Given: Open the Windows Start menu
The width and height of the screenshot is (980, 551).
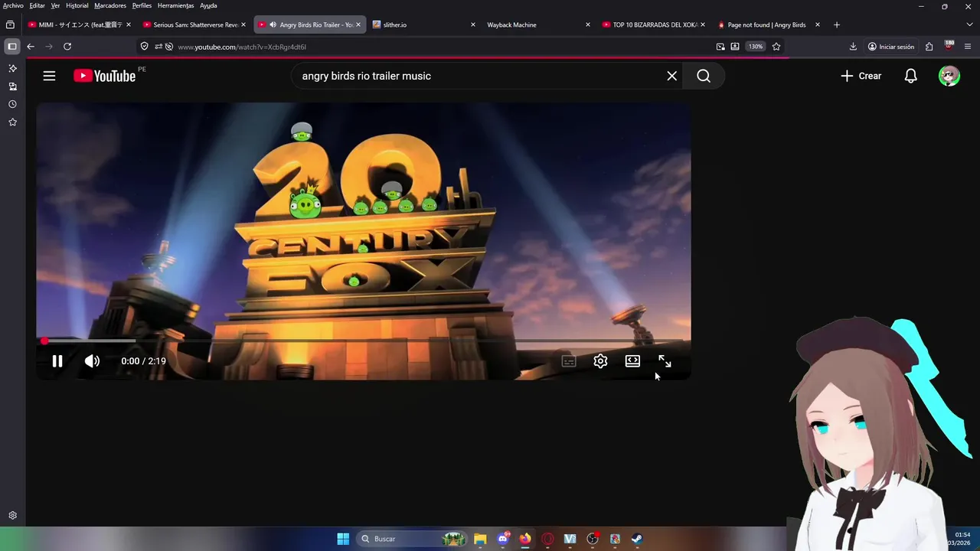Looking at the screenshot, I should [343, 539].
